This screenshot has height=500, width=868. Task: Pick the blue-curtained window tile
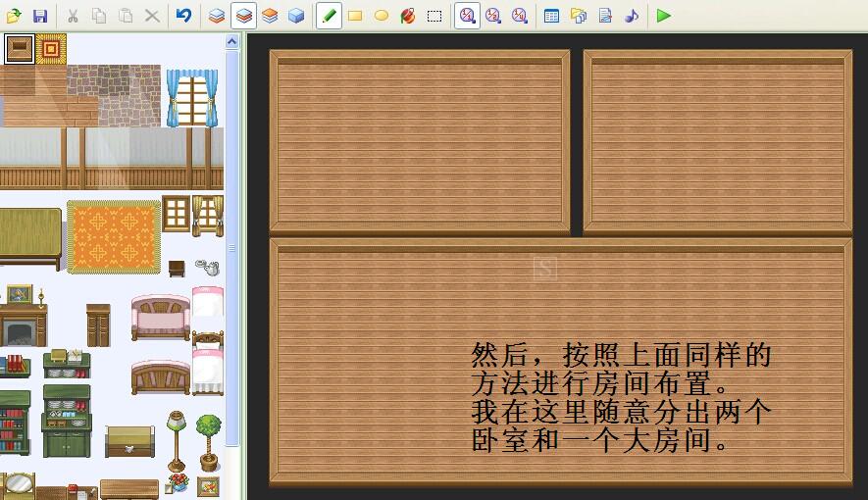tap(192, 98)
